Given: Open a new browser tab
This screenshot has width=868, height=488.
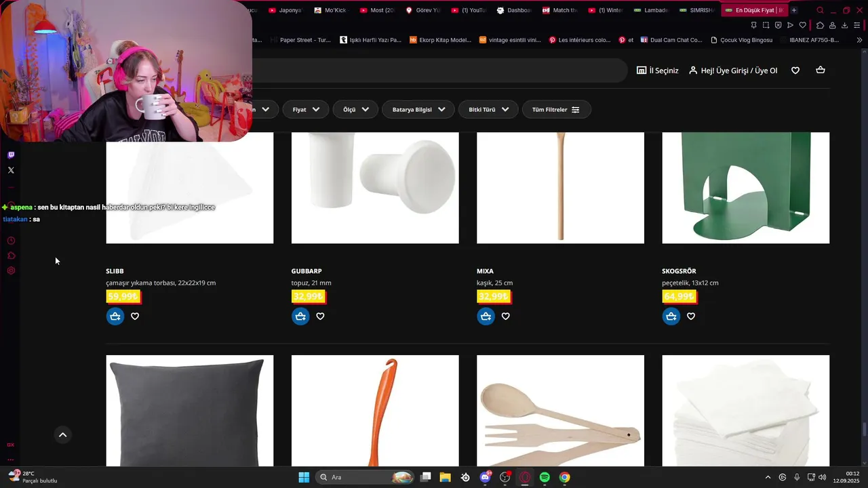Looking at the screenshot, I should click(x=794, y=10).
